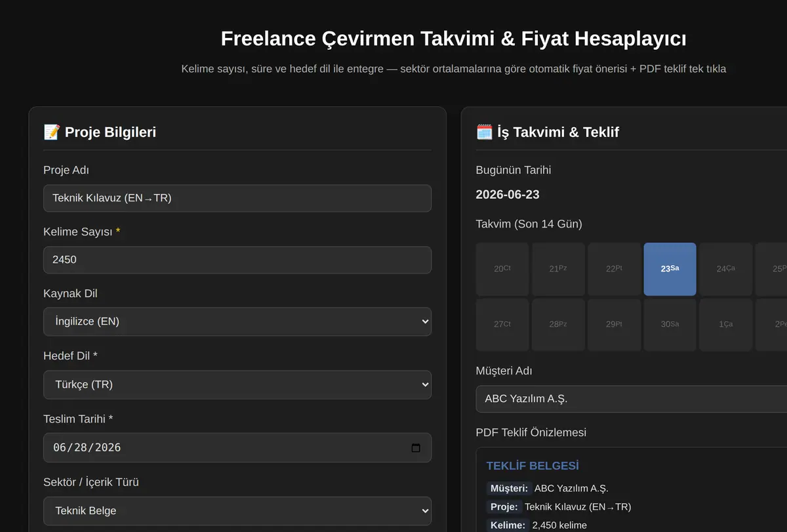
Task: Click the page title Freelance Çevirmen Takvimi
Action: click(x=454, y=39)
